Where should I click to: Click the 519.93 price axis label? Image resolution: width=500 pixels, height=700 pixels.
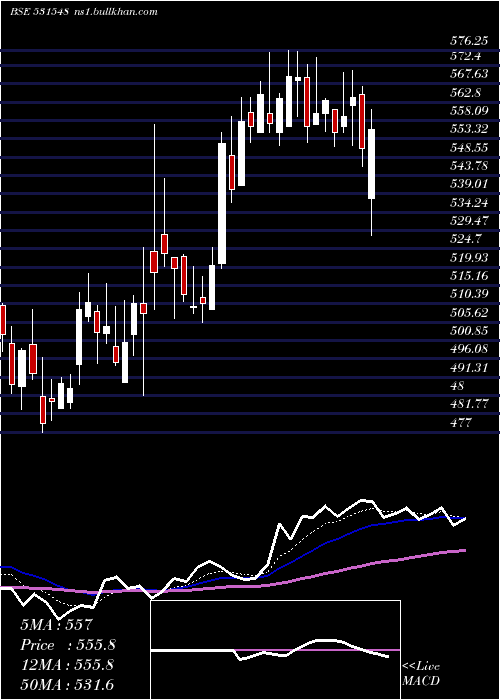point(469,257)
